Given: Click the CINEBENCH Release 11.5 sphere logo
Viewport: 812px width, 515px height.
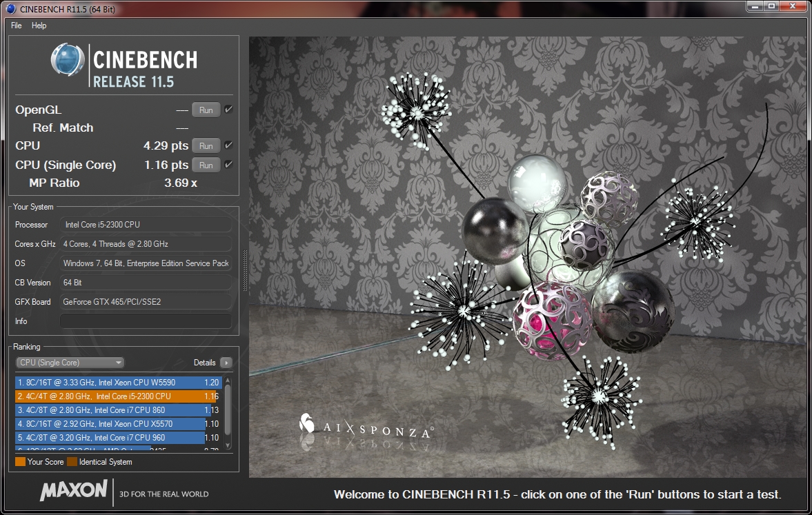Looking at the screenshot, I should coord(68,59).
